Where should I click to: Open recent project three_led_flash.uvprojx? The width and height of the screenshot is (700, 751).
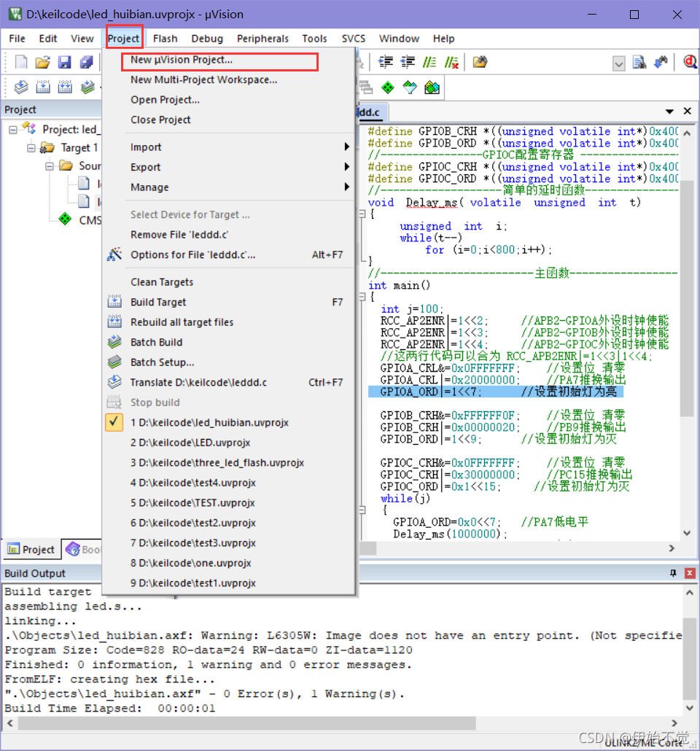(229, 463)
